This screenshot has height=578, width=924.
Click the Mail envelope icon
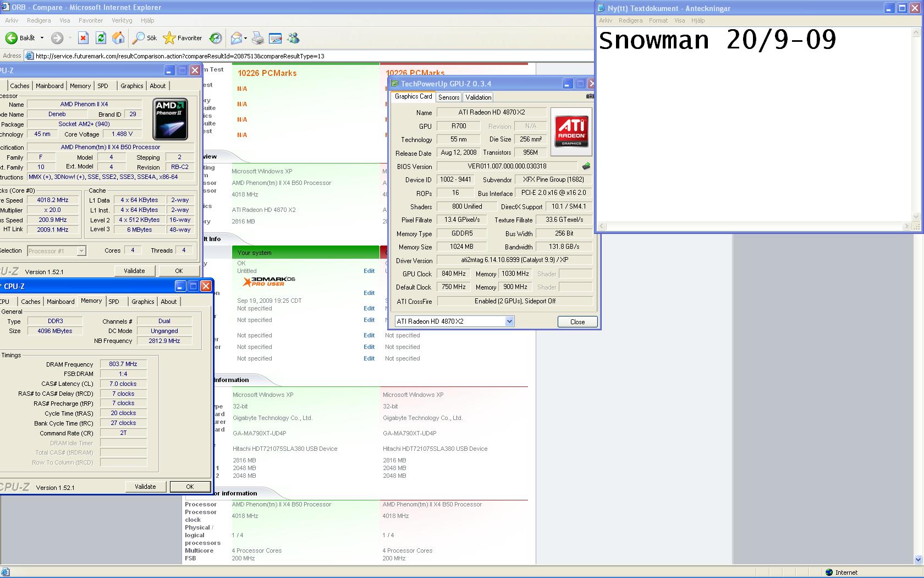[x=236, y=38]
